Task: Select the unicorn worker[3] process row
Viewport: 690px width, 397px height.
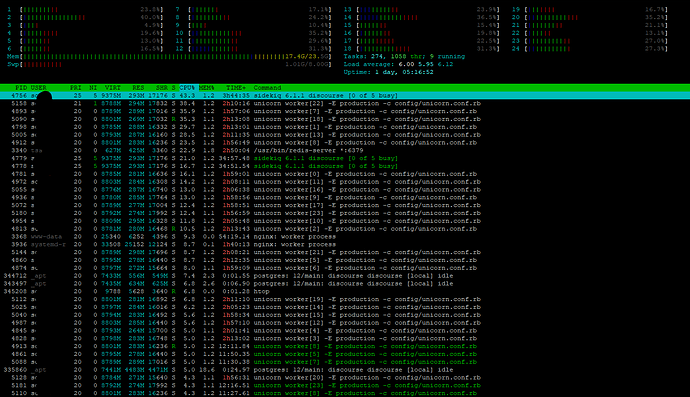Action: (345, 338)
